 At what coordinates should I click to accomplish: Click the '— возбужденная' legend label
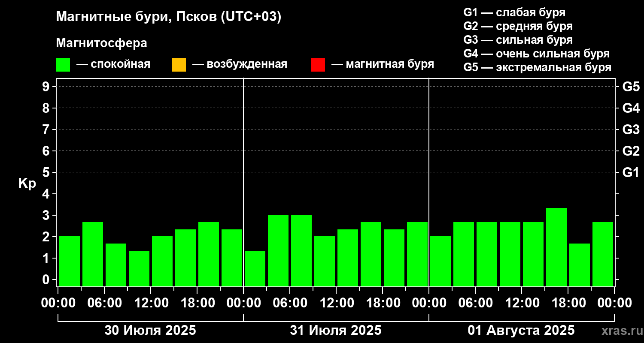click(x=240, y=64)
